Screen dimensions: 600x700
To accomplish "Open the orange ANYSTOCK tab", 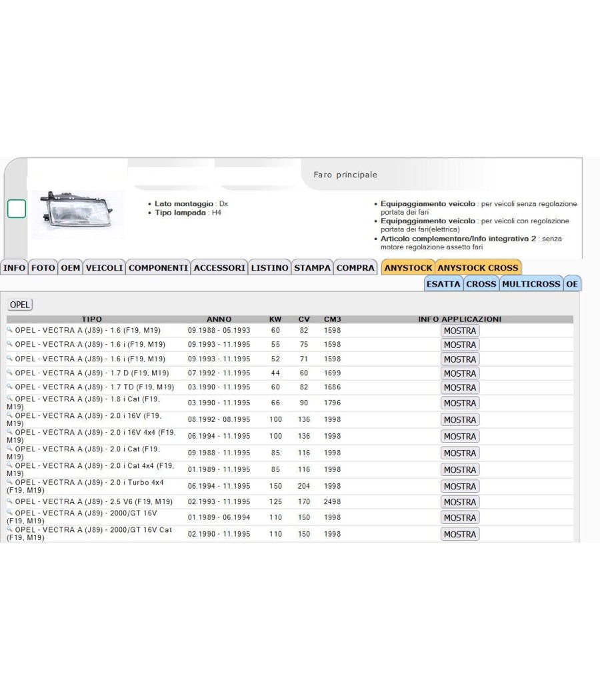I will point(408,267).
